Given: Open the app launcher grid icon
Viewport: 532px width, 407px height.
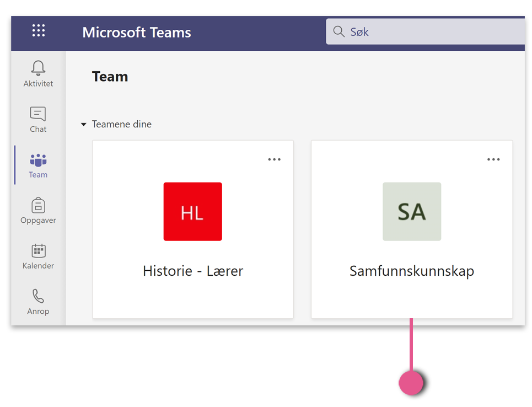Looking at the screenshot, I should coord(39,30).
